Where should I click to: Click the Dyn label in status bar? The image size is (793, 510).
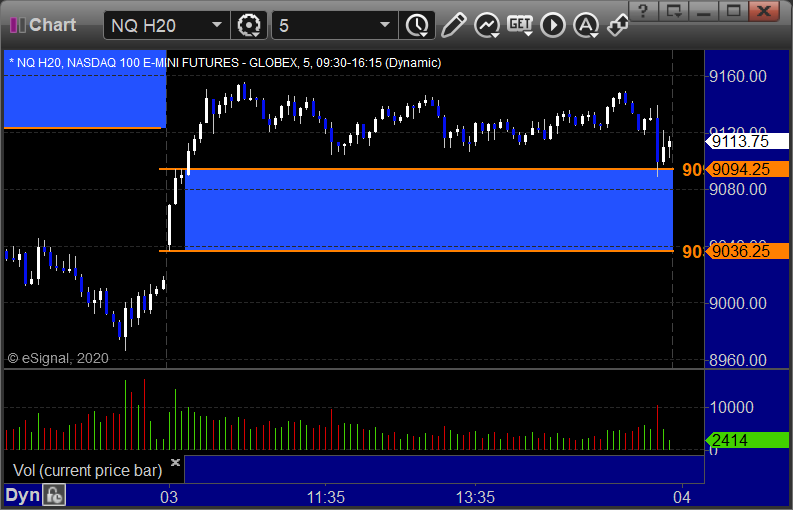point(23,495)
